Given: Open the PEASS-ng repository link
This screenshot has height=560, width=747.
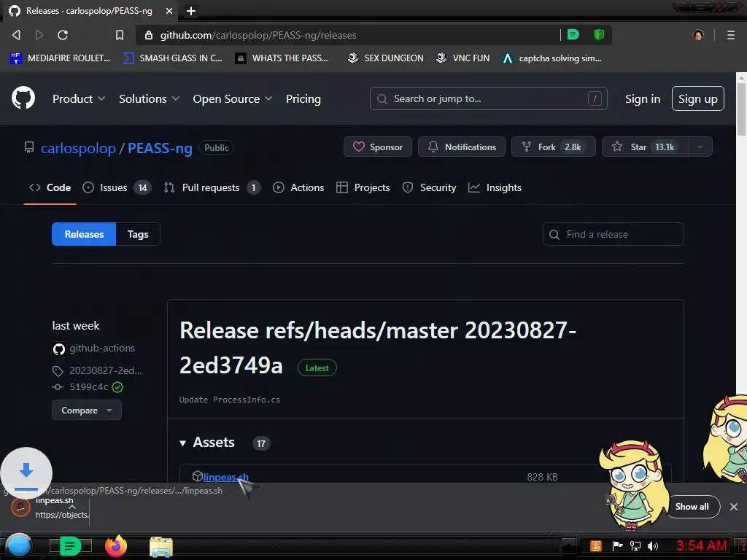Looking at the screenshot, I should [160, 148].
